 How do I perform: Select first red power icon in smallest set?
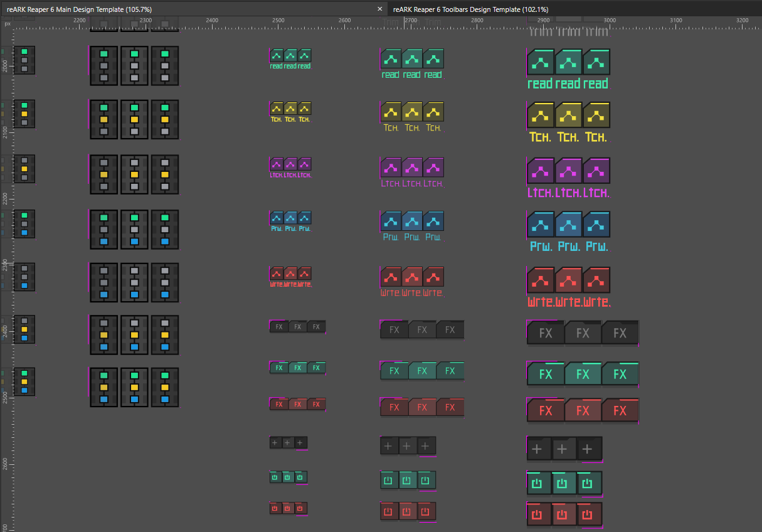tap(275, 508)
